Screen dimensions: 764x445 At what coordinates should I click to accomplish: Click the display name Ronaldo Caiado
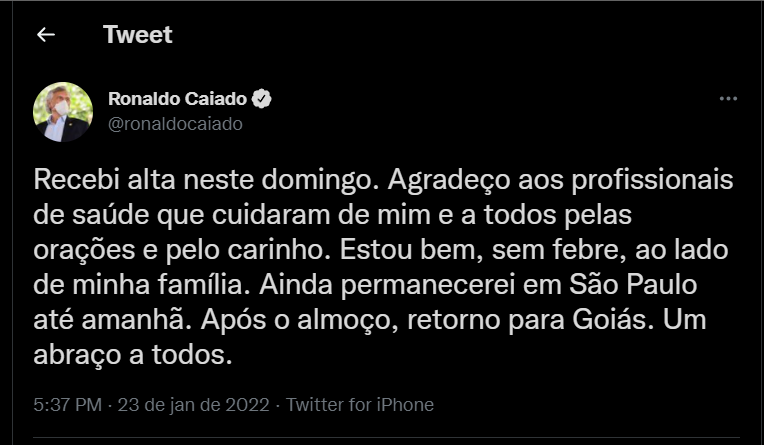178,100
